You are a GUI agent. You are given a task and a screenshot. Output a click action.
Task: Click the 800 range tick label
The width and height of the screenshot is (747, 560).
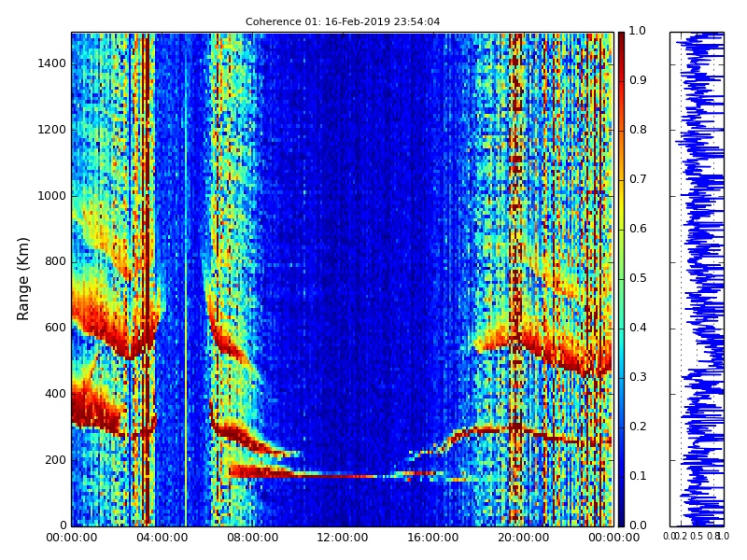pos(56,261)
